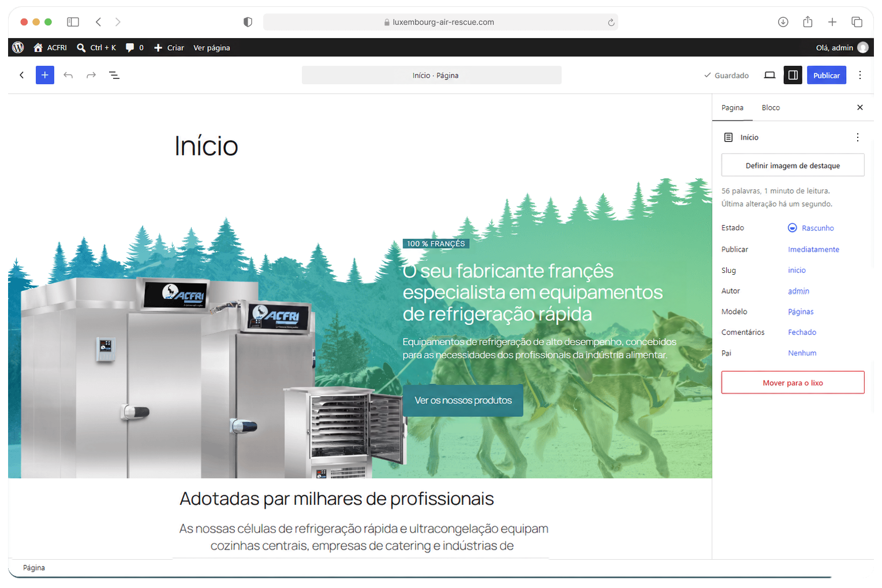Redo the last change
The image size is (882, 588).
pyautogui.click(x=91, y=75)
